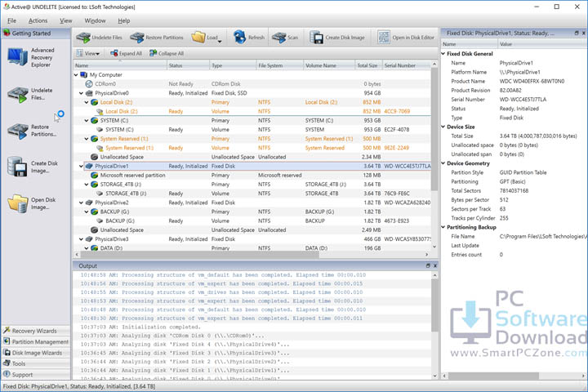Open the View menu
This screenshot has width=588, height=392.
pyautogui.click(x=65, y=20)
